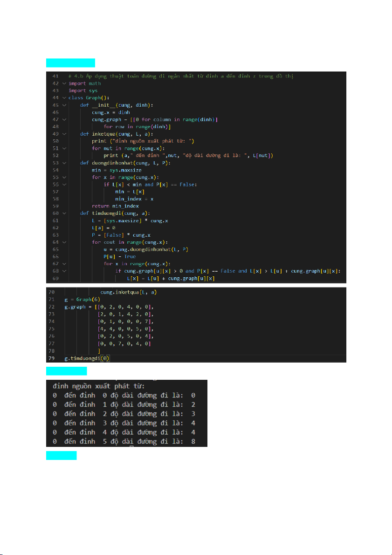Click line number 59 in the gutter
This screenshot has width=392, height=555.
(55, 206)
